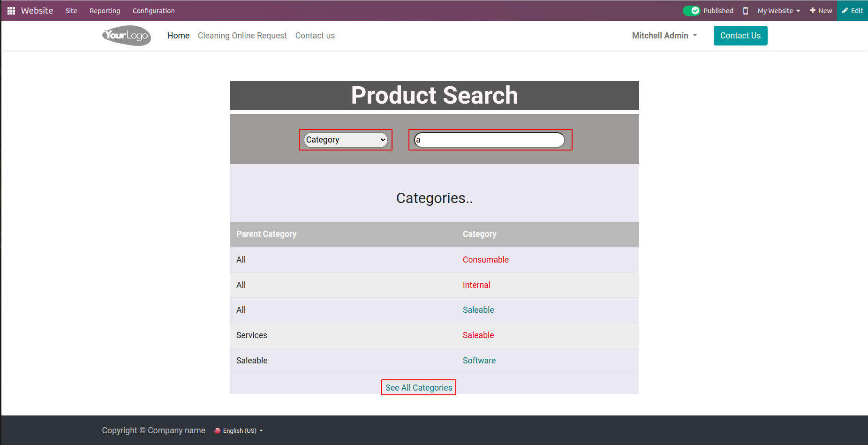The height and width of the screenshot is (445, 868).
Task: Open the Software category link
Action: coord(479,361)
